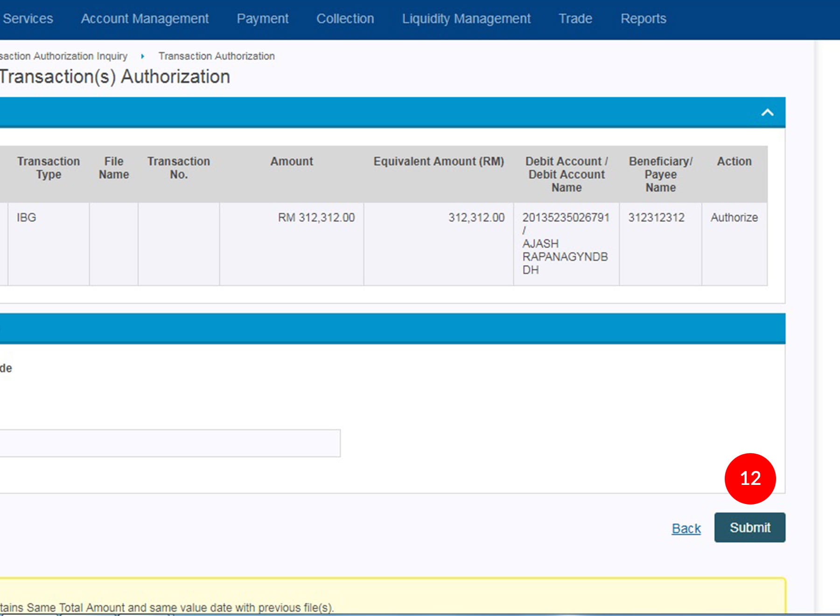This screenshot has height=616, width=840.
Task: Select the Trade menu item
Action: (x=575, y=19)
